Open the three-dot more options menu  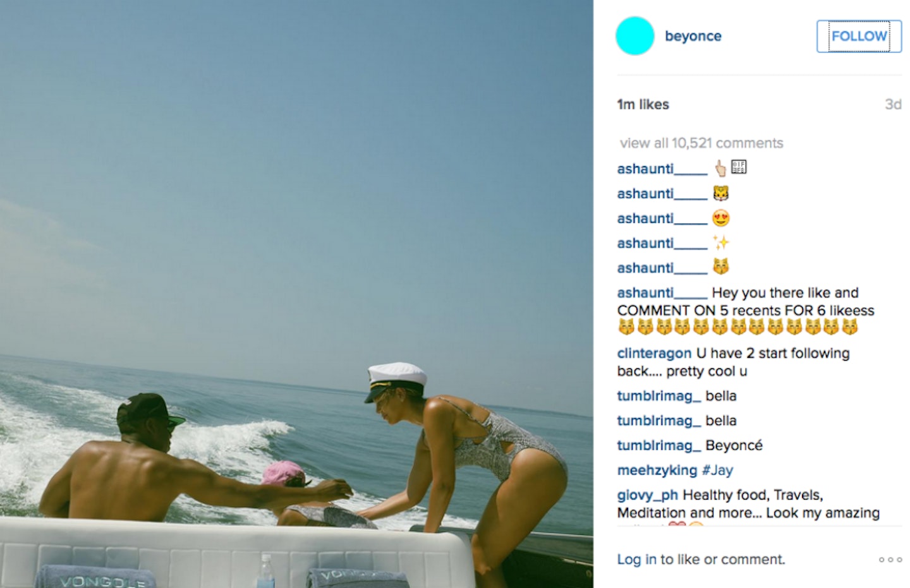[890, 560]
